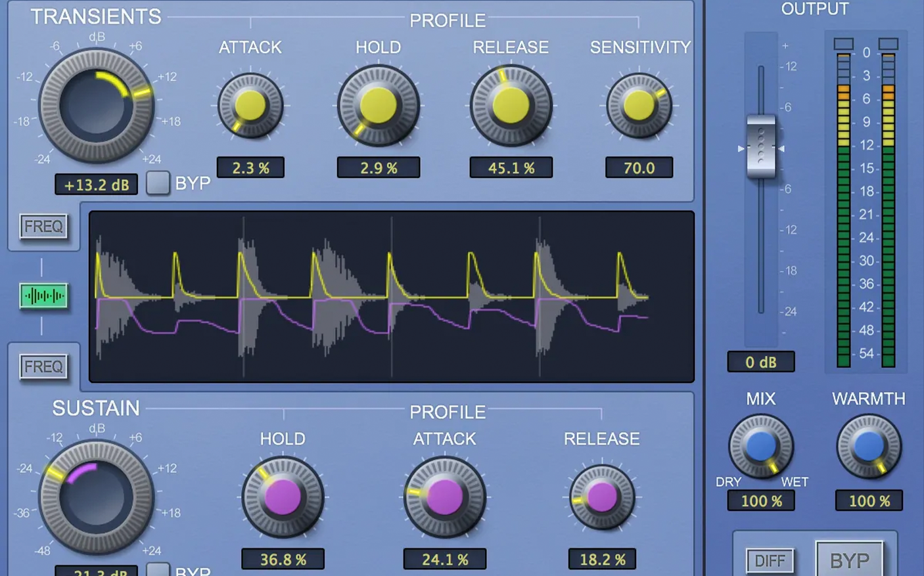The height and width of the screenshot is (576, 924).
Task: Click the Sustain gain dB knob
Action: (x=97, y=497)
